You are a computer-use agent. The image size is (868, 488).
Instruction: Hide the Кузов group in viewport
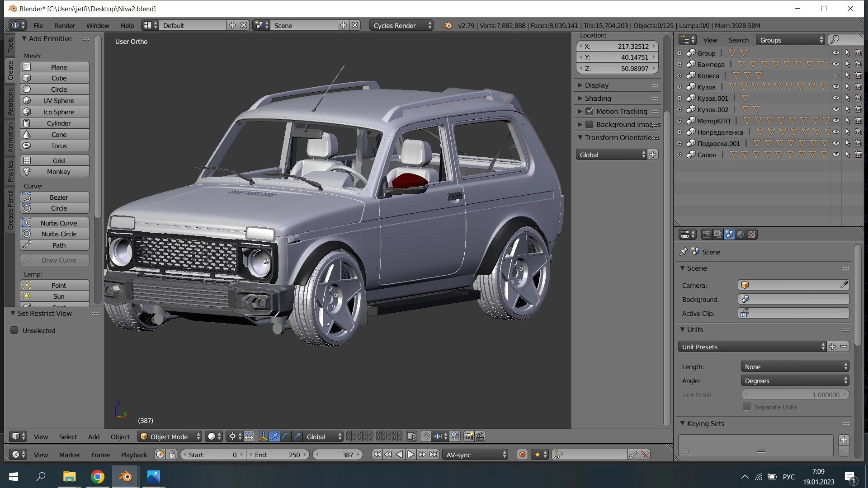pyautogui.click(x=836, y=87)
